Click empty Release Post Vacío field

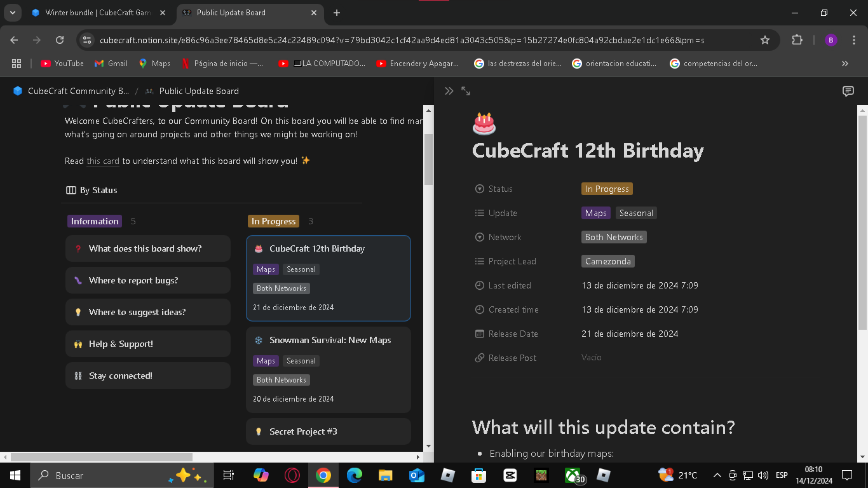click(x=591, y=358)
